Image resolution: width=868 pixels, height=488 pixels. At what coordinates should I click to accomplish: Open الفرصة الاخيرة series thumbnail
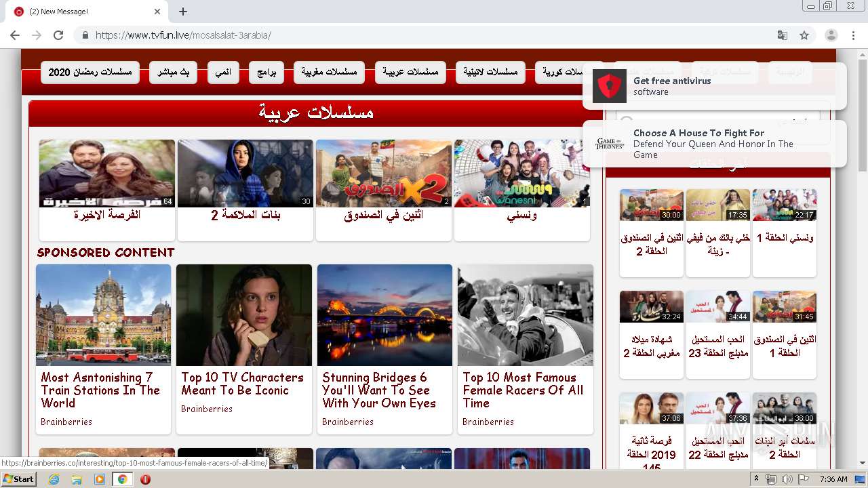click(107, 174)
